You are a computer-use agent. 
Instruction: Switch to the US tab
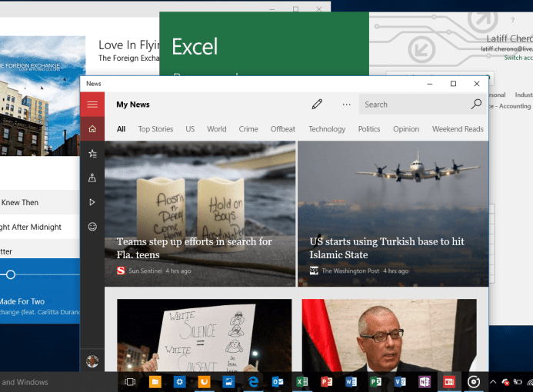coord(190,129)
